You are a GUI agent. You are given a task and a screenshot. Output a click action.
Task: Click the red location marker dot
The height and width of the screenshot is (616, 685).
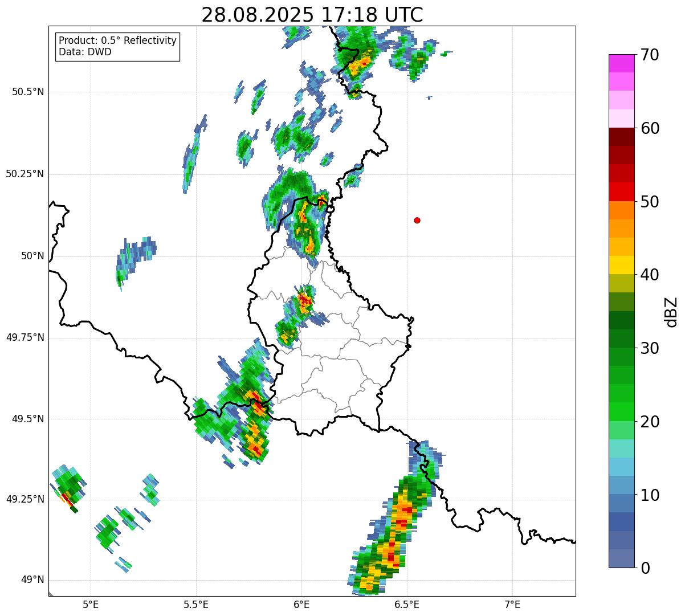click(417, 221)
